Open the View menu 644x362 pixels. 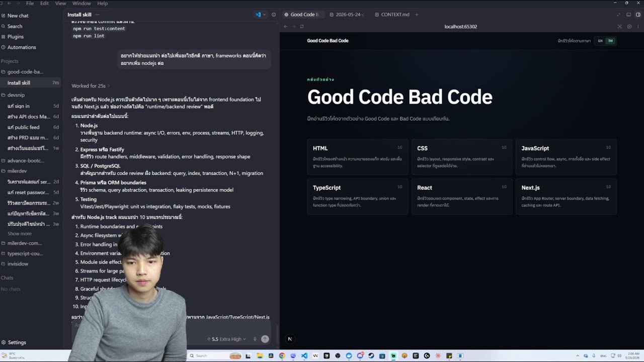pos(60,4)
